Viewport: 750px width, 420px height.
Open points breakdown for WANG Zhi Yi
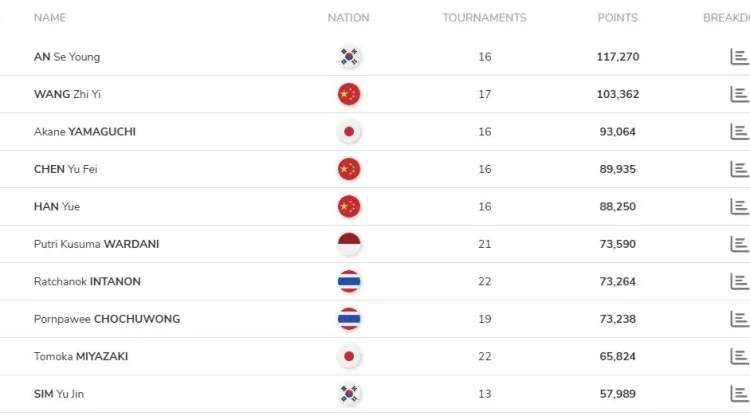tap(739, 94)
